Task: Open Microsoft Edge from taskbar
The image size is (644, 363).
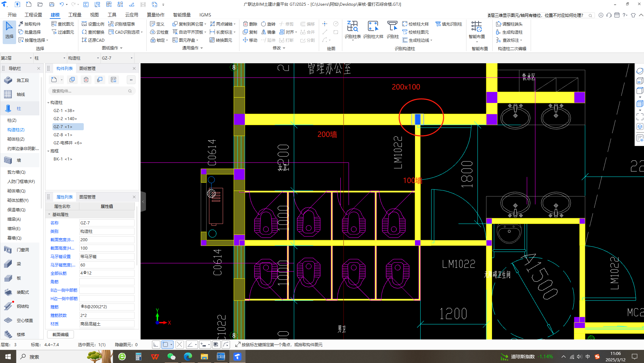Action: [x=188, y=357]
